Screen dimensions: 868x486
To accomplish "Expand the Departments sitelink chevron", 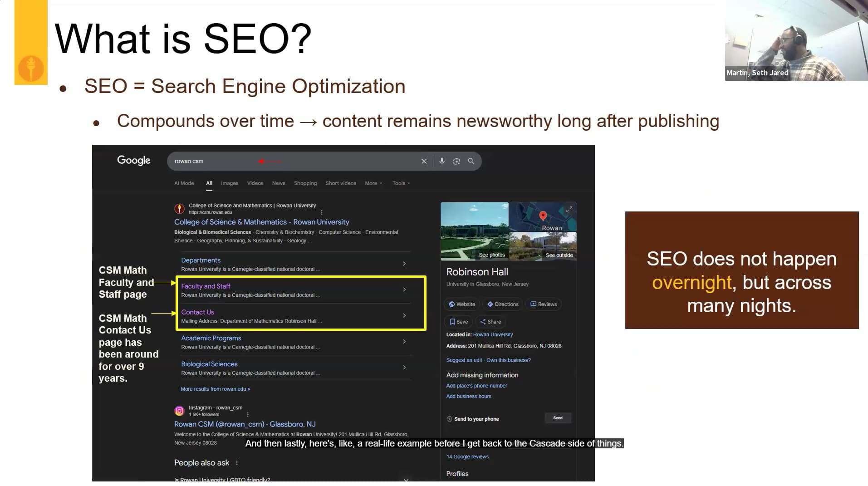I will click(x=404, y=264).
